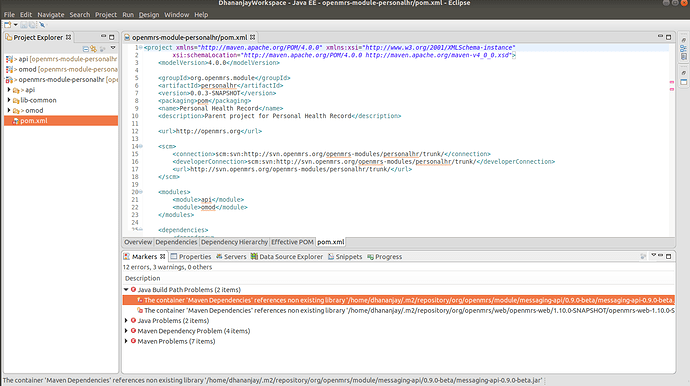
Task: Select the api project with errors
Action: (61, 59)
